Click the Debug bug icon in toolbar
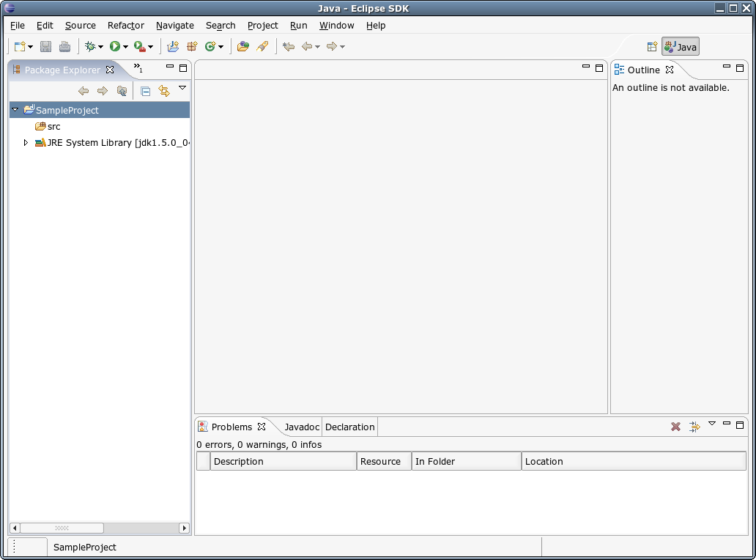 91,47
